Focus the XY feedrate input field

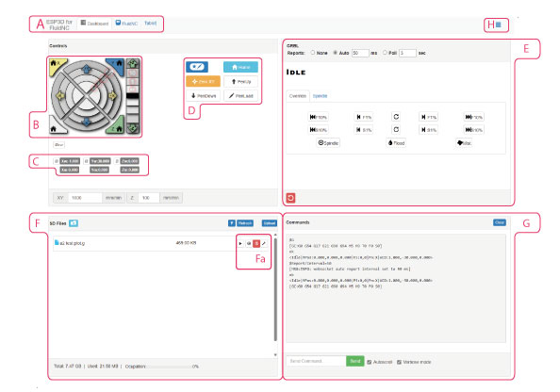click(85, 198)
